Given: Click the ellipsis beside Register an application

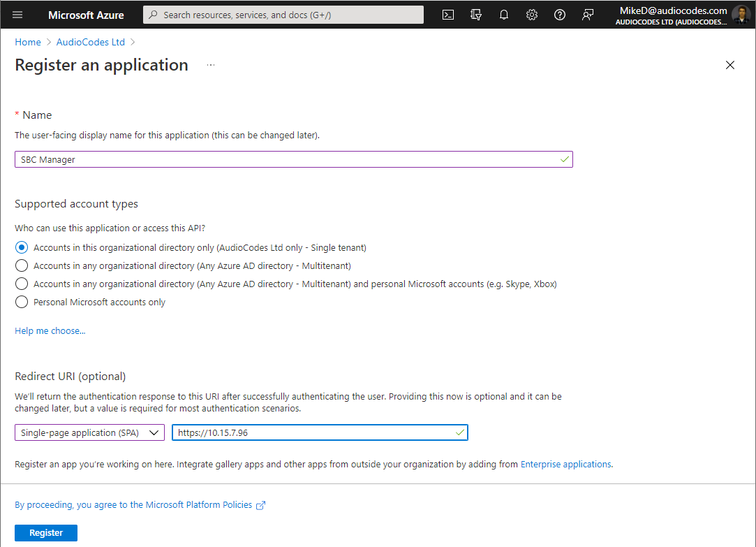Looking at the screenshot, I should tap(211, 65).
